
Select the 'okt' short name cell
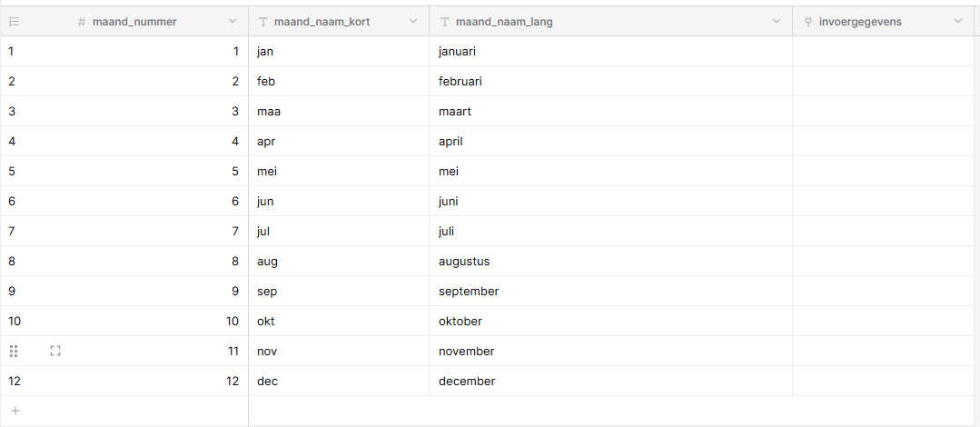click(339, 322)
